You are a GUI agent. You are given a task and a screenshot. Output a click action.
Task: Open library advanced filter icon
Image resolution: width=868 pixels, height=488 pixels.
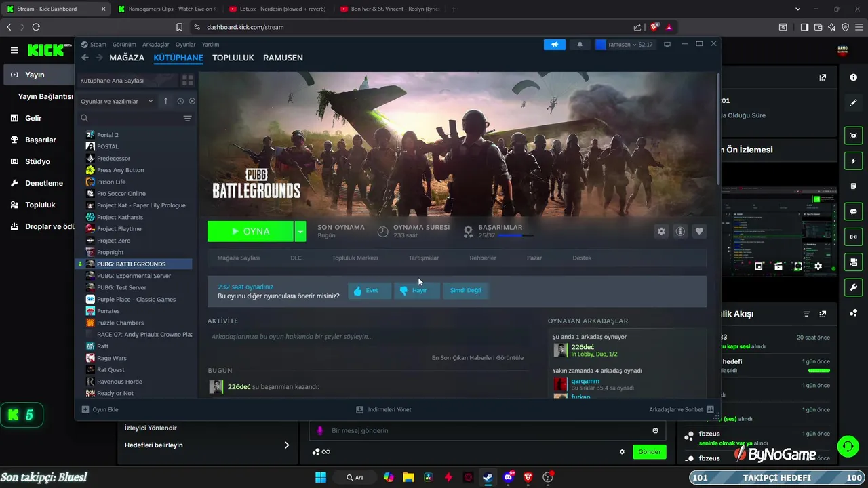[x=188, y=118]
